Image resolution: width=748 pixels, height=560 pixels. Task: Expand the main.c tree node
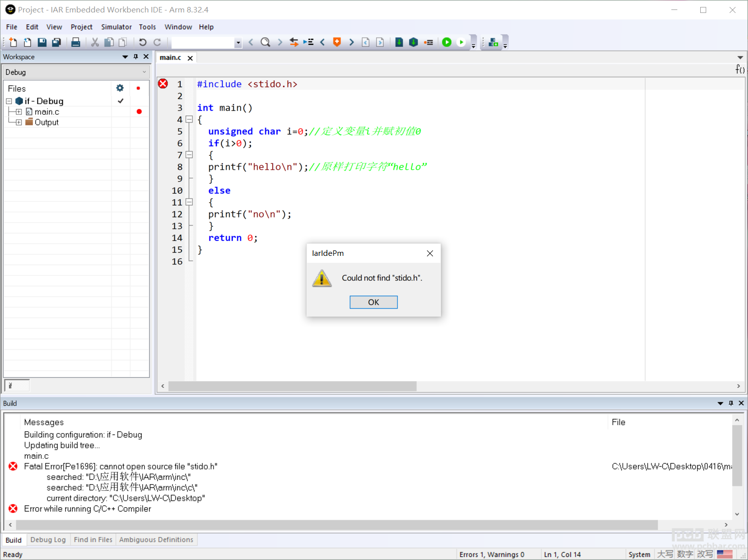pos(19,112)
